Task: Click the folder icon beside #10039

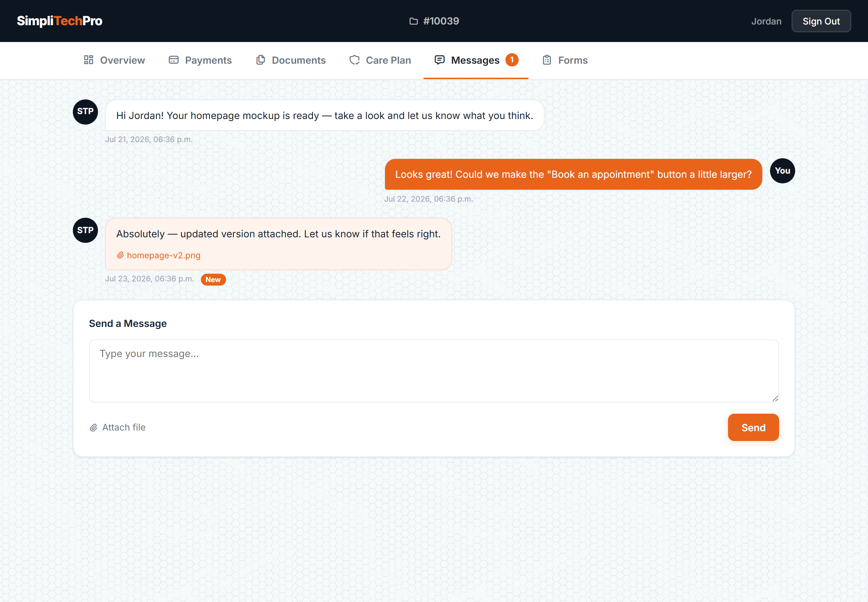Action: click(413, 21)
